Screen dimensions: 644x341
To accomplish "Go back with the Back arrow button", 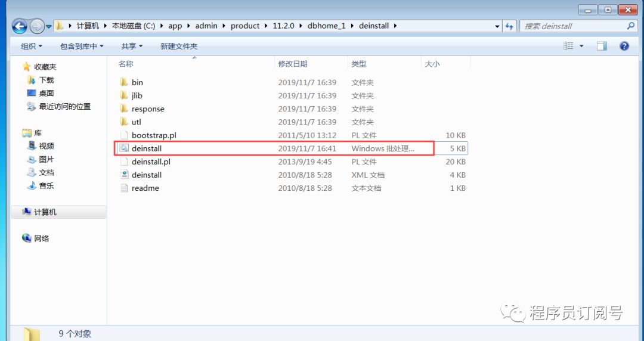I will [19, 26].
